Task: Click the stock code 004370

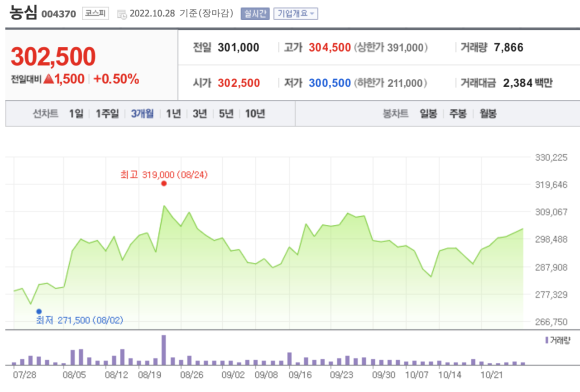Action: coord(58,14)
